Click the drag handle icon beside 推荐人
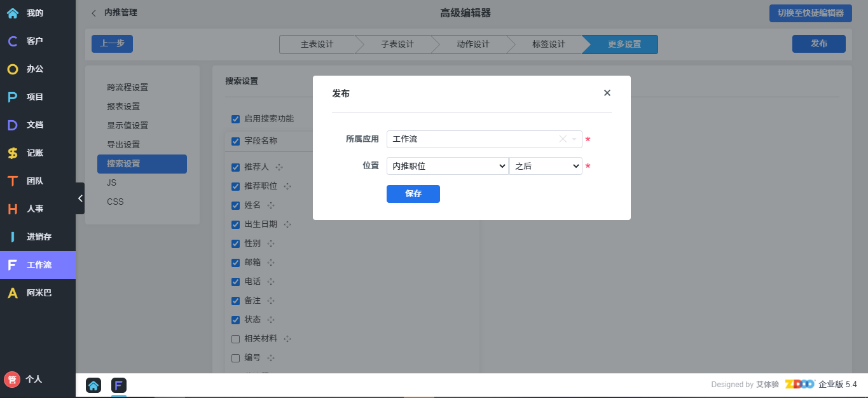868x398 pixels. [279, 167]
